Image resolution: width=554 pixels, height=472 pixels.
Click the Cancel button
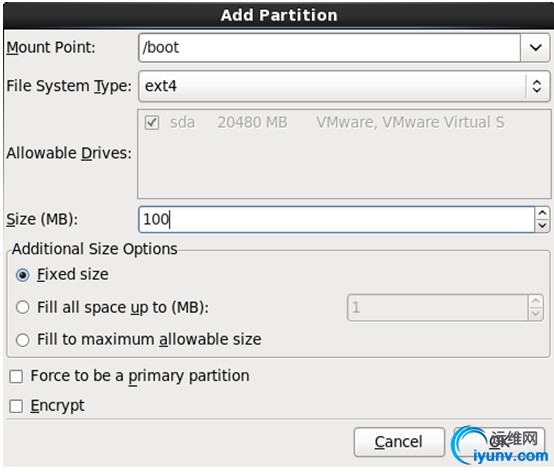click(399, 442)
